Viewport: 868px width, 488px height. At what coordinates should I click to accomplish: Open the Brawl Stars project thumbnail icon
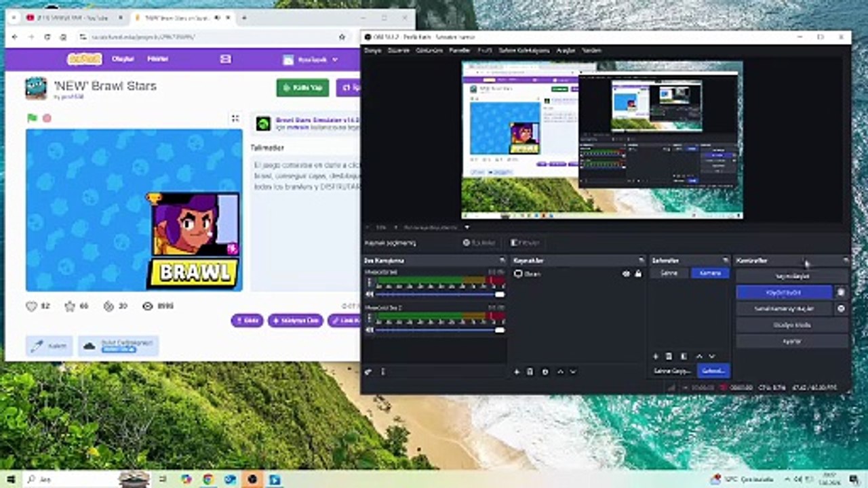36,88
